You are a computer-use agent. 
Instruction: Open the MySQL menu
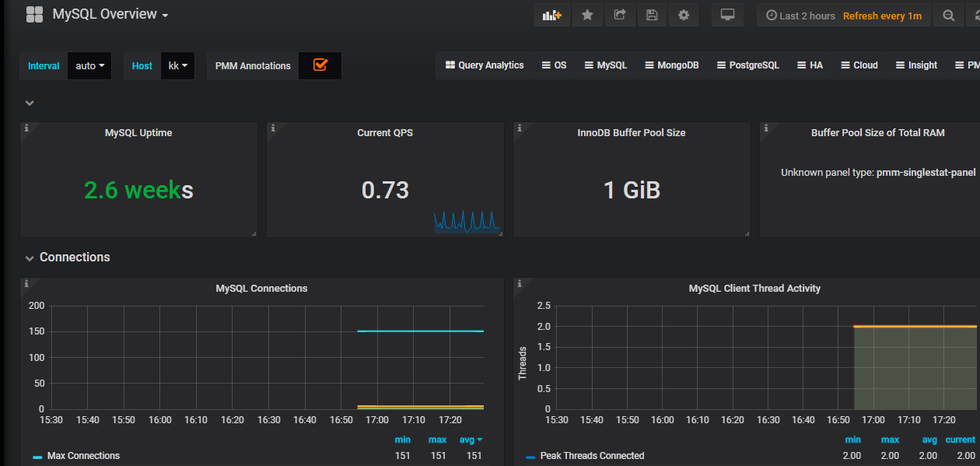(605, 65)
